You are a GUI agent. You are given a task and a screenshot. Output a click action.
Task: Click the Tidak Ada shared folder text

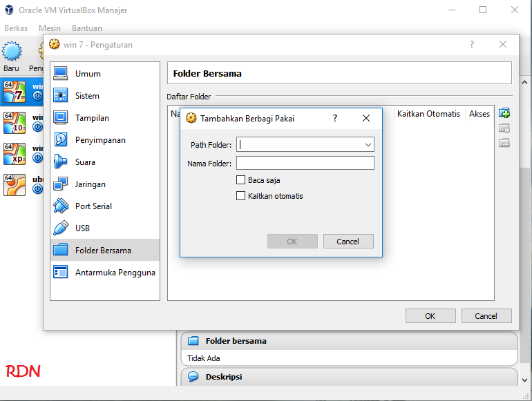204,358
